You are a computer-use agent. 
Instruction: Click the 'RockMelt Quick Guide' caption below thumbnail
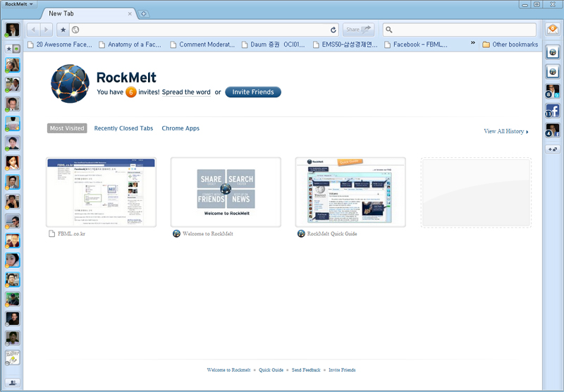tap(332, 234)
